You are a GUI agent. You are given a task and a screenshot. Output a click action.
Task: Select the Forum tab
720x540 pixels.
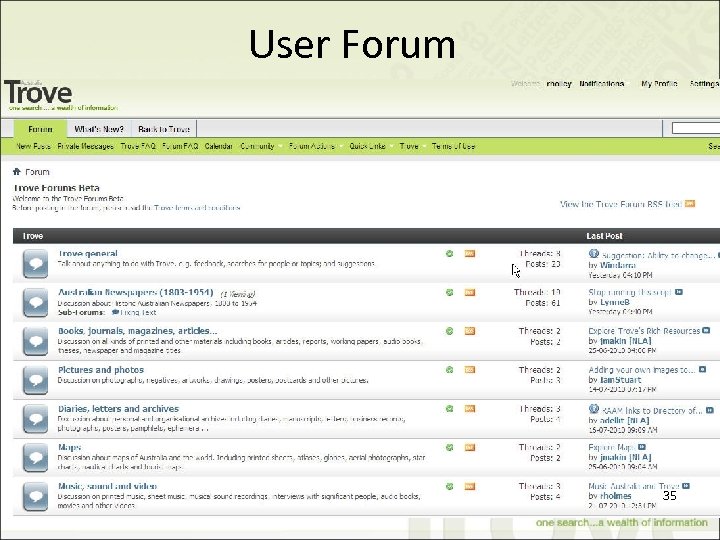coord(40,129)
